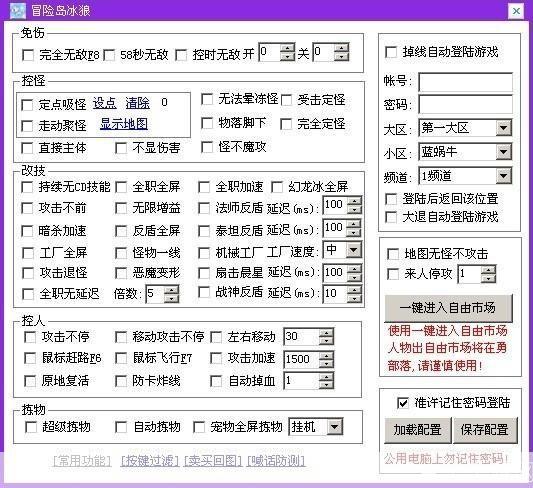The image size is (533, 488).
Task: Enable 完全定怪 checkbox
Action: coord(286,124)
